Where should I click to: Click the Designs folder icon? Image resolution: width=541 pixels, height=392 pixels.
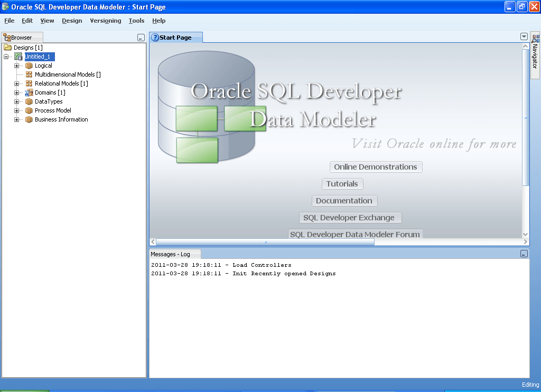[7, 47]
